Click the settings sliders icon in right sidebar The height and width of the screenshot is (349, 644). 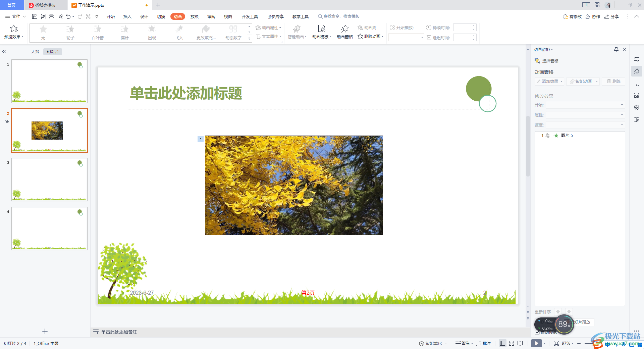[x=636, y=59]
